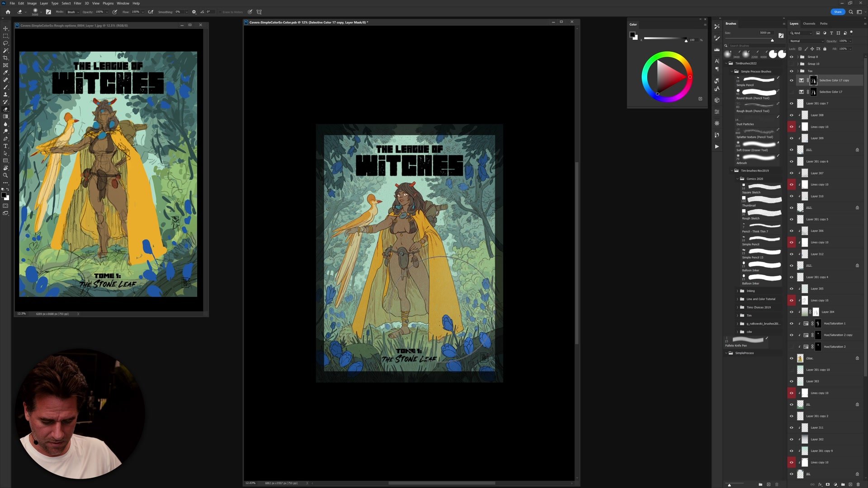Select the Eyedropper tool
The image size is (868, 488).
[x=5, y=72]
